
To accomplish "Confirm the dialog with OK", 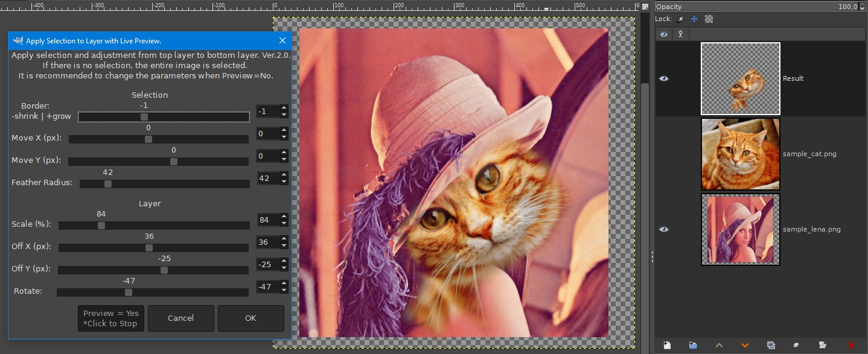I will point(251,318).
